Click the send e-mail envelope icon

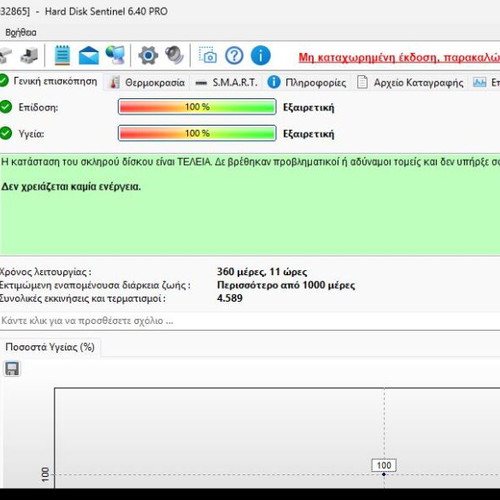pos(88,55)
